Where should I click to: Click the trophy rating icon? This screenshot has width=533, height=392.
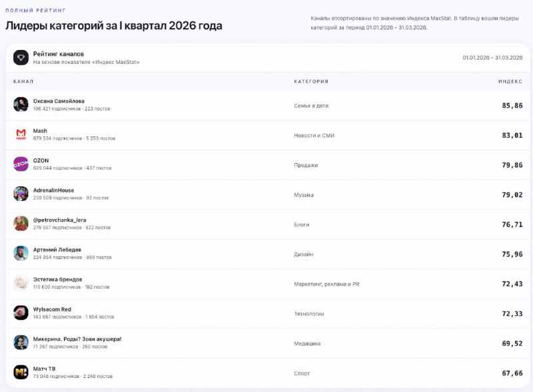(x=21, y=57)
